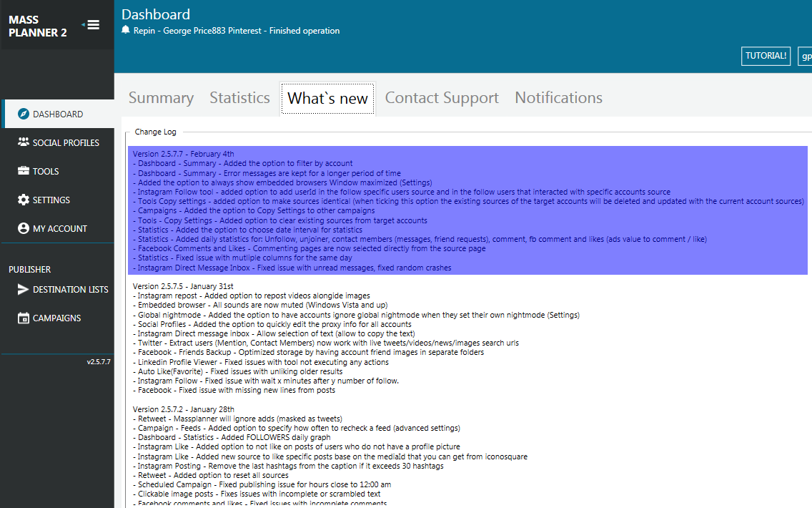Click the bell notification icon
Screen dimensions: 812x508
[x=126, y=30]
